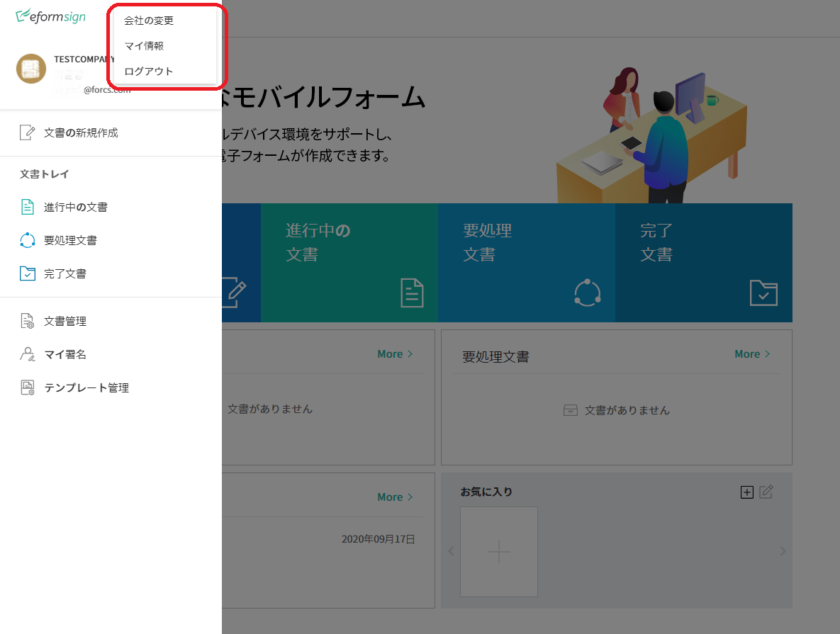The image size is (840, 634).
Task: Click More link above the left 文書がありません panel
Action: click(396, 354)
